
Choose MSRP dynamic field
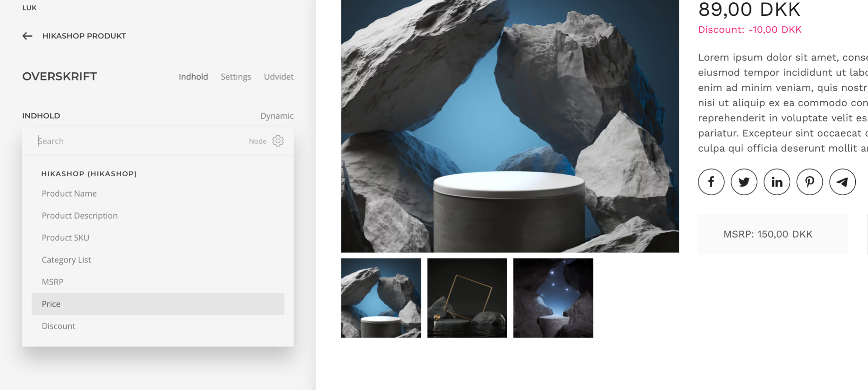click(158, 282)
